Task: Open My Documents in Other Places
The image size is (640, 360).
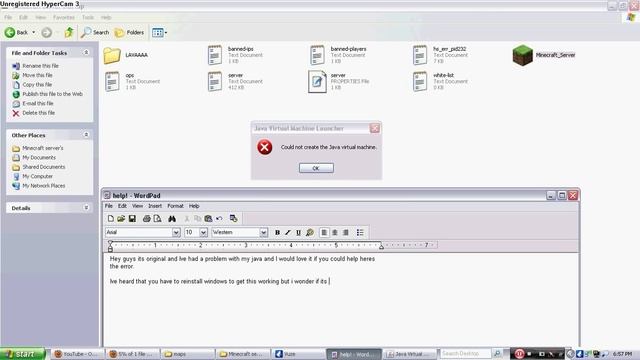Action: (x=39, y=158)
